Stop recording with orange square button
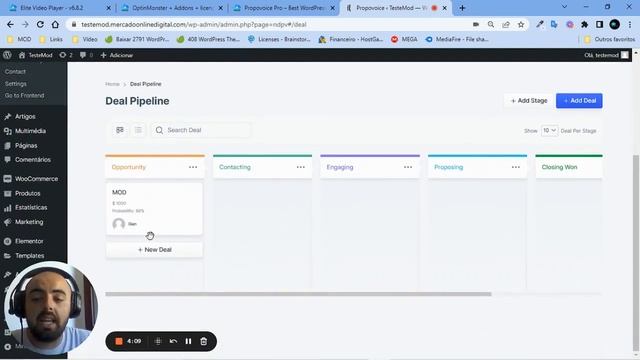 point(119,341)
